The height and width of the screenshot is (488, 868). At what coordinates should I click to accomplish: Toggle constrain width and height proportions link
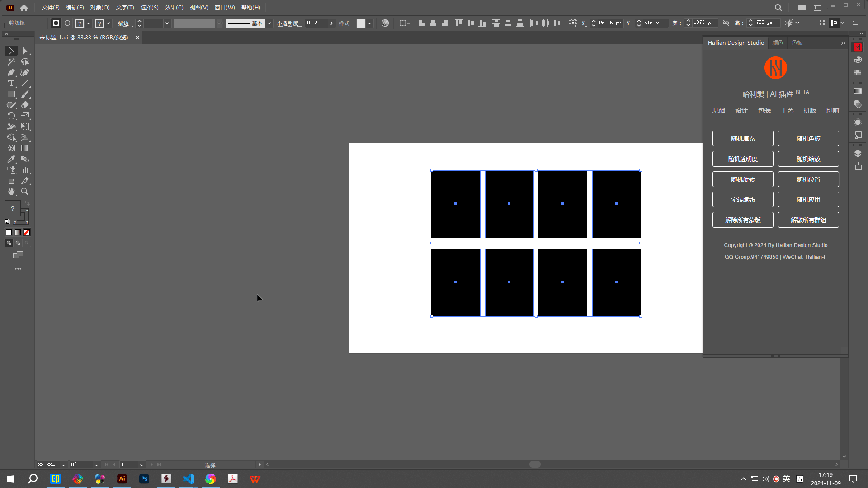tap(726, 23)
